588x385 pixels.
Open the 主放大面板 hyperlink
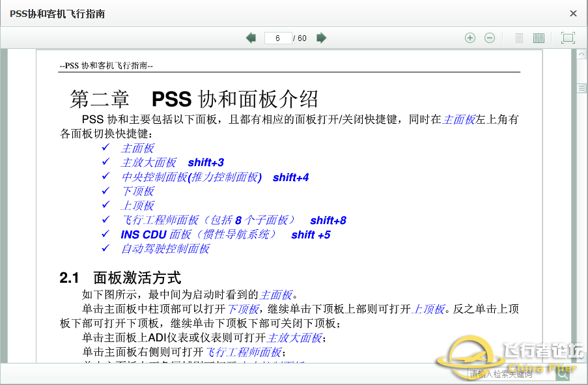pos(149,162)
